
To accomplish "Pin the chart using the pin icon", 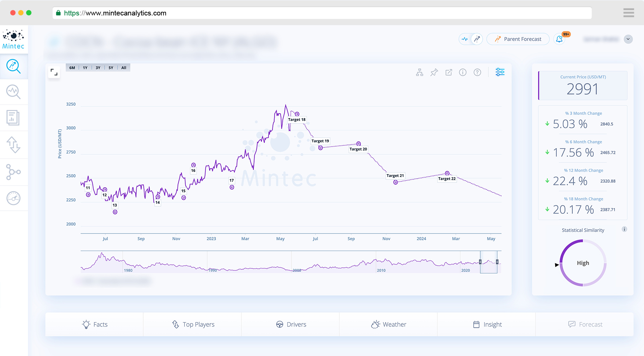I will (x=434, y=72).
